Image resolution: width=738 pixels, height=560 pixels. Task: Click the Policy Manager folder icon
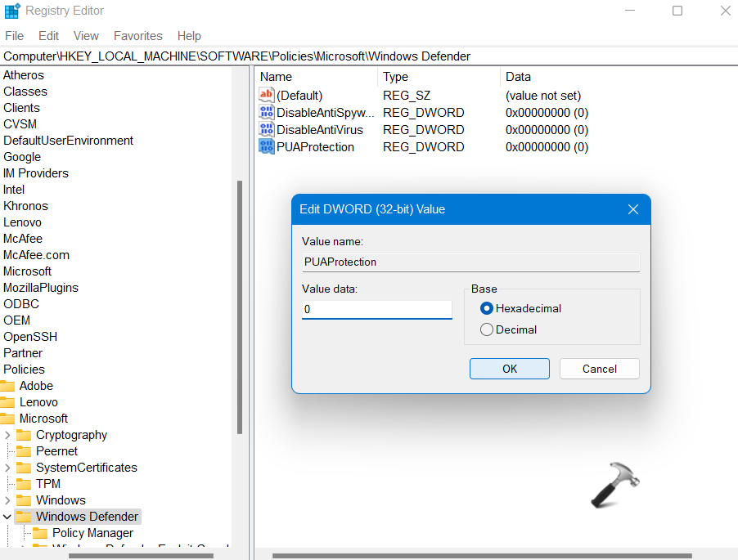40,533
